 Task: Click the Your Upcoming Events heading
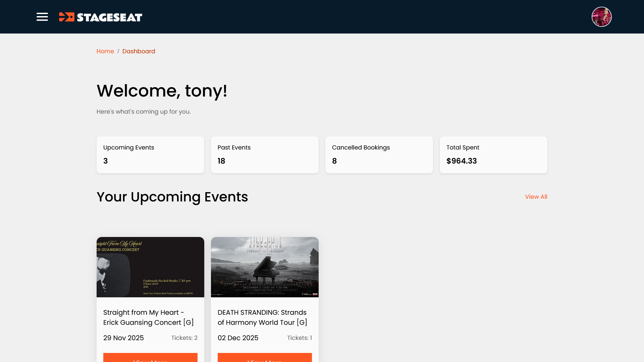(172, 197)
